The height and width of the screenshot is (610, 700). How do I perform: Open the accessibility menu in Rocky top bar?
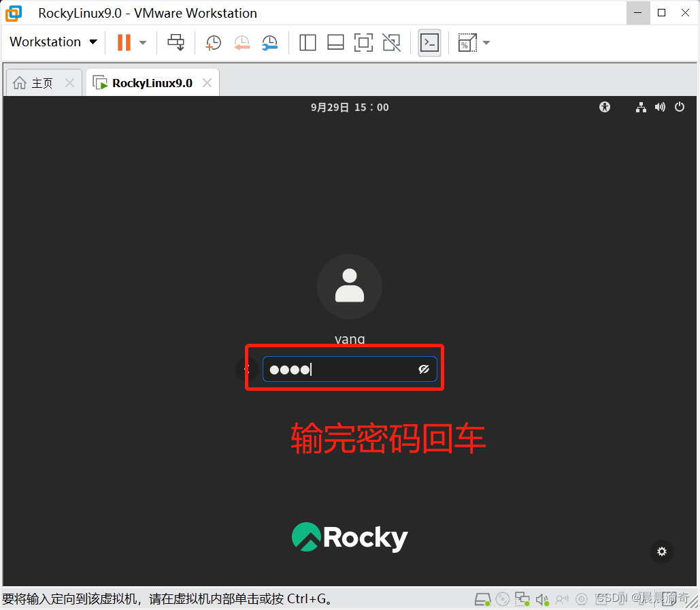pyautogui.click(x=605, y=107)
